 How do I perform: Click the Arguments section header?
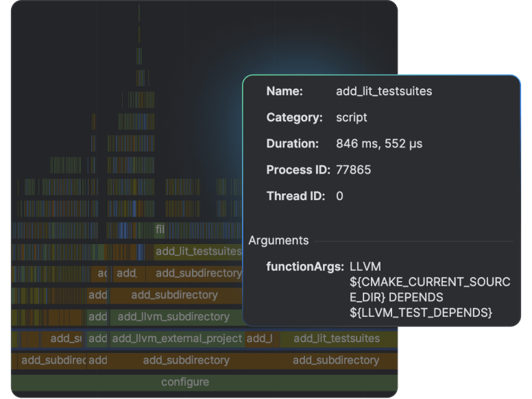coord(278,241)
